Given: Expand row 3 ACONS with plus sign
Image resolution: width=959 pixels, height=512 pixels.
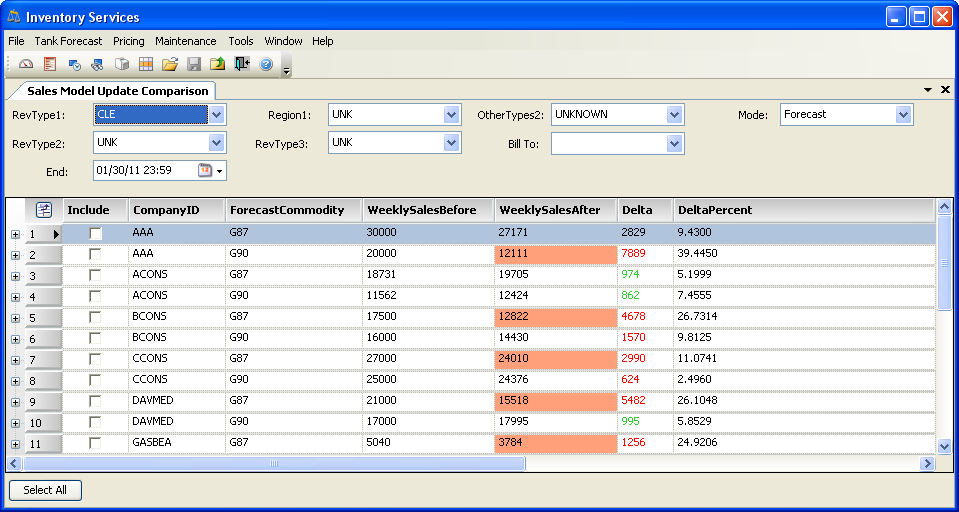Looking at the screenshot, I should point(15,276).
